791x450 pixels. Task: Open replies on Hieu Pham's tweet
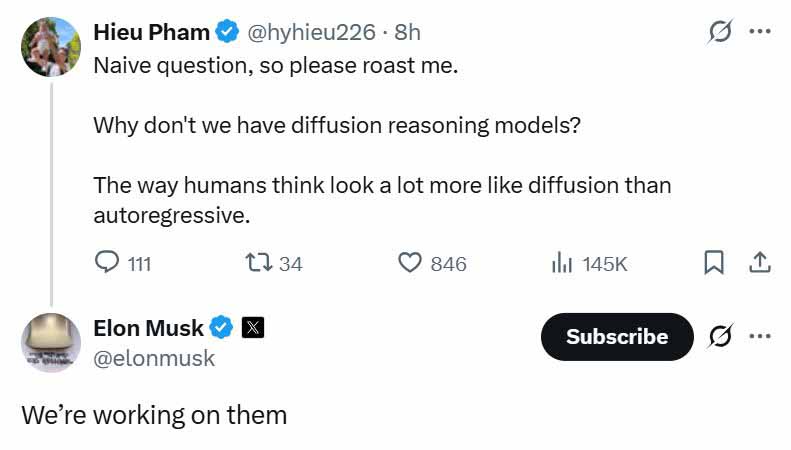pos(123,263)
